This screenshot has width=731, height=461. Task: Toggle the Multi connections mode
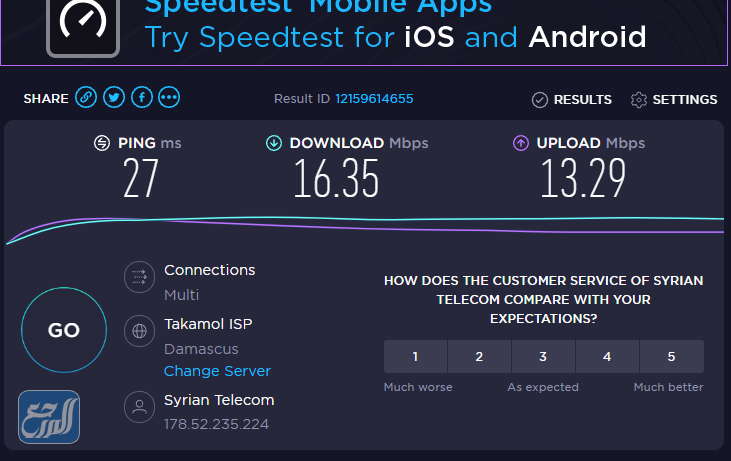click(x=181, y=295)
